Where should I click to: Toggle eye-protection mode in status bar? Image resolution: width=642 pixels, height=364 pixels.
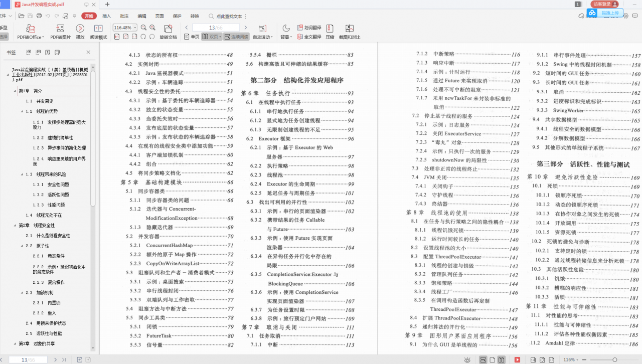(x=467, y=359)
